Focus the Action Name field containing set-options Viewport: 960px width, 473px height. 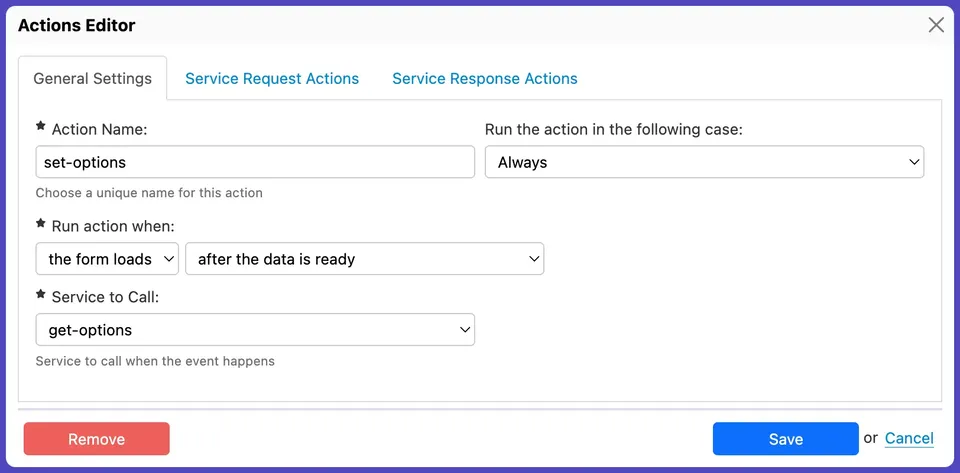(x=255, y=162)
